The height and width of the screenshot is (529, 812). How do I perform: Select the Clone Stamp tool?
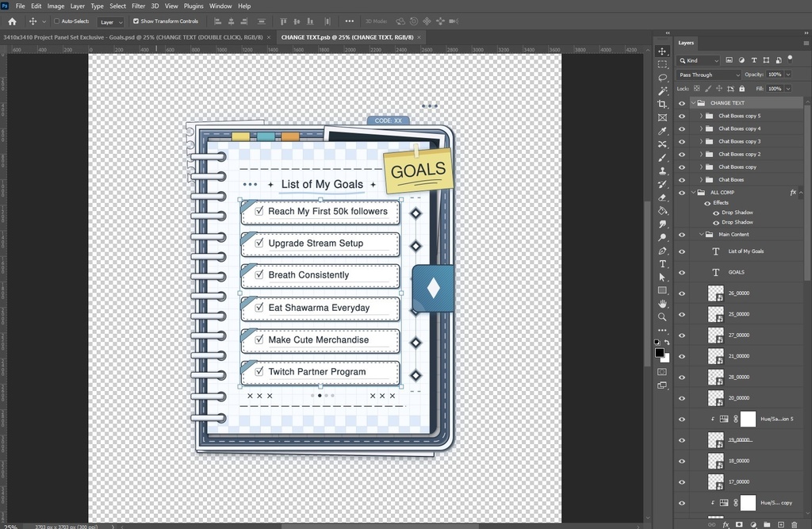point(662,171)
